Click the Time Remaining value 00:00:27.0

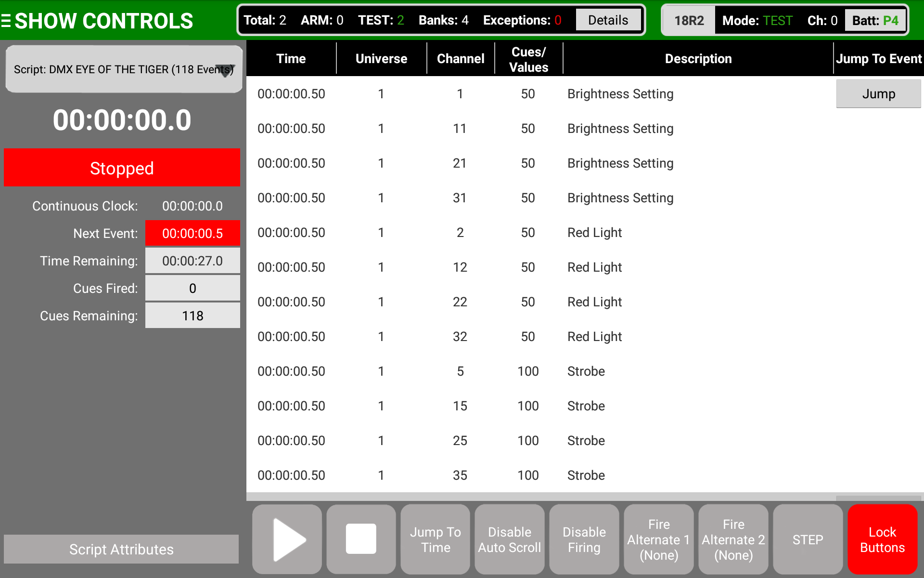pos(192,261)
